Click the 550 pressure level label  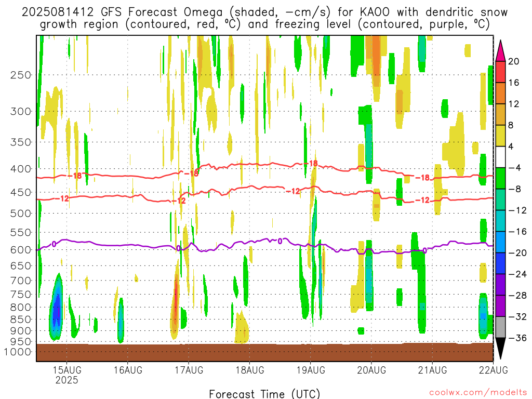coord(21,232)
